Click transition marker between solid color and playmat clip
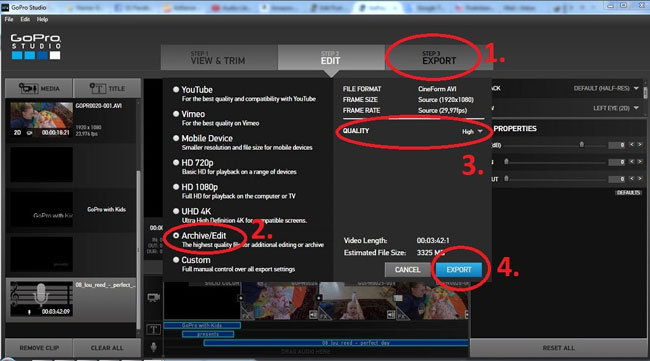Image resolution: width=650 pixels, height=361 pixels. pyautogui.click(x=240, y=298)
